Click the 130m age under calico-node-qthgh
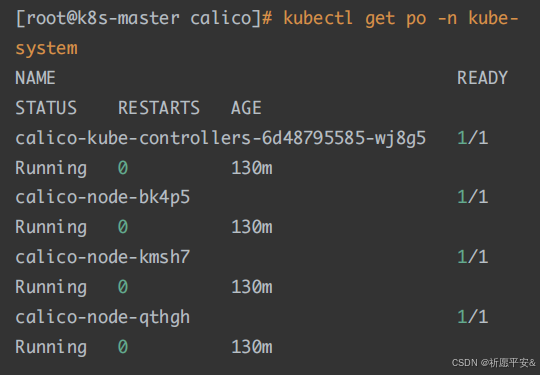Image resolution: width=540 pixels, height=375 pixels. click(252, 347)
